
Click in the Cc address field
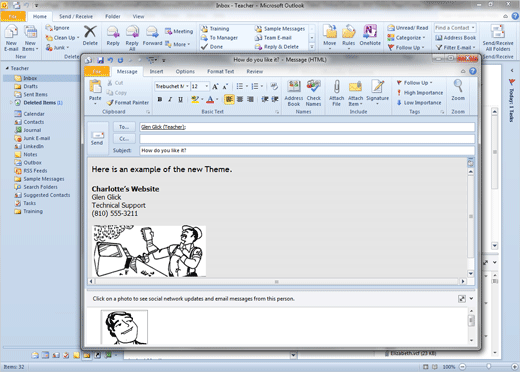tap(307, 139)
